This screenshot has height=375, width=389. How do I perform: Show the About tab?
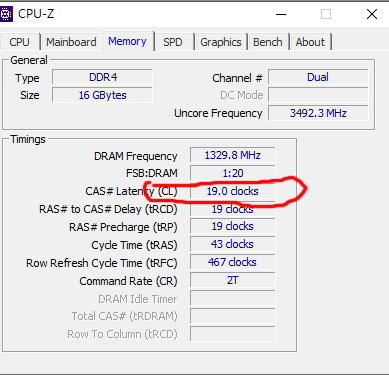[x=310, y=42]
